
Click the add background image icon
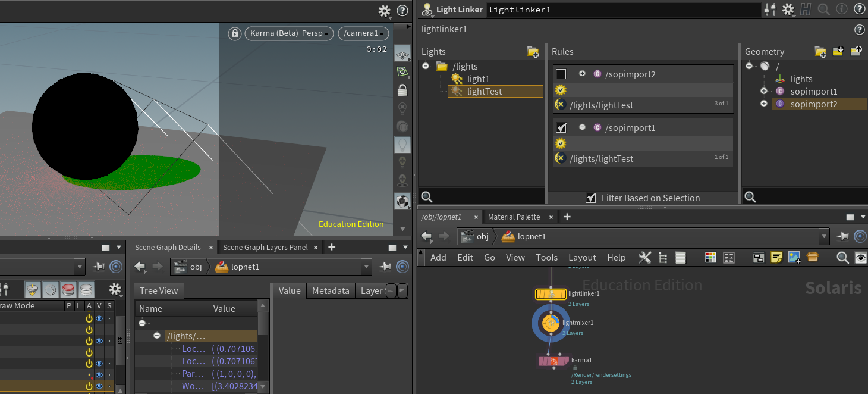[794, 258]
